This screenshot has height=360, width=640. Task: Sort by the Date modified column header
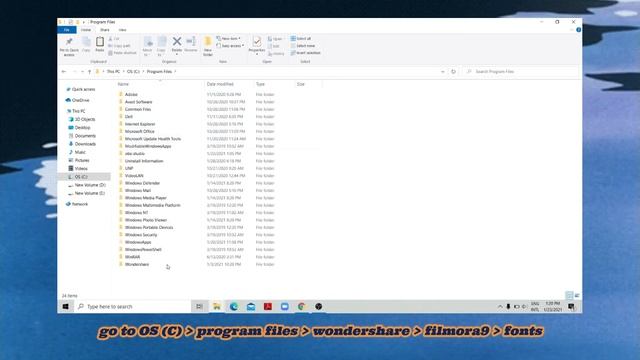(x=220, y=84)
